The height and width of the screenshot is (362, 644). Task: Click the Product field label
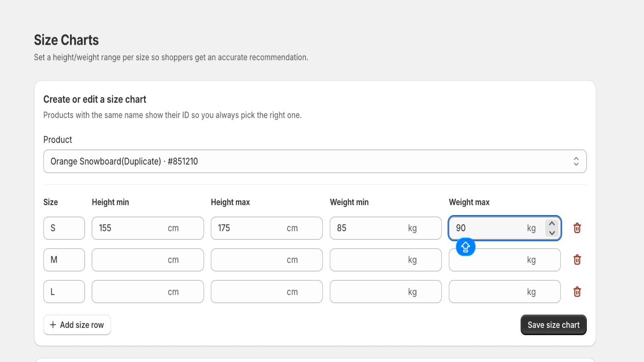[58, 140]
